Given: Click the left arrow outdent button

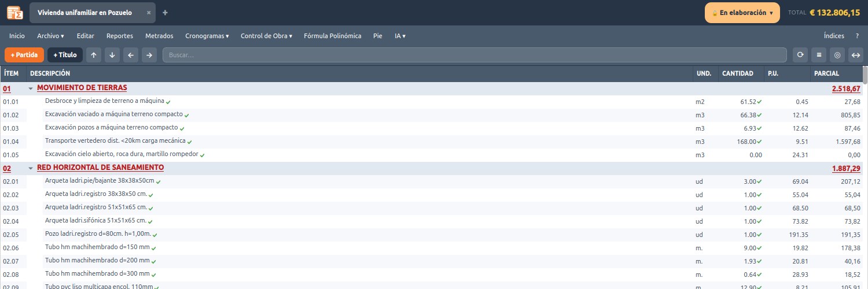Looking at the screenshot, I should 131,55.
